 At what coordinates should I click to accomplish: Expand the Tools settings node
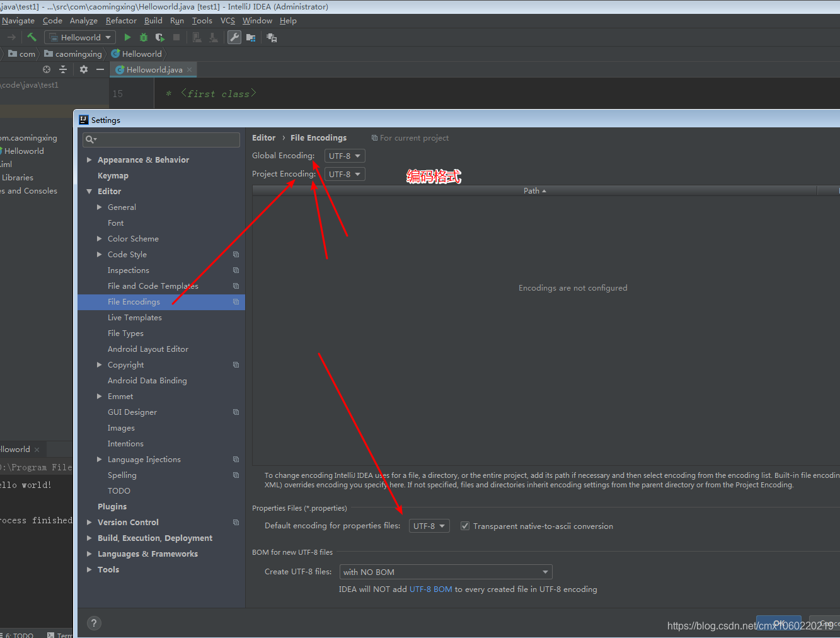click(89, 570)
